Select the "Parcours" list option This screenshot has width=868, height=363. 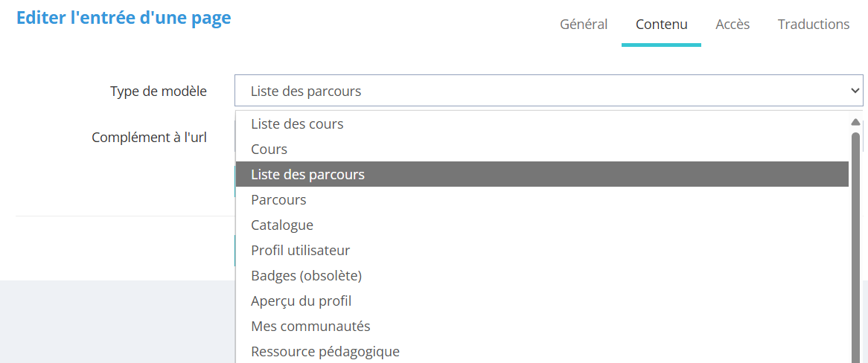click(278, 200)
